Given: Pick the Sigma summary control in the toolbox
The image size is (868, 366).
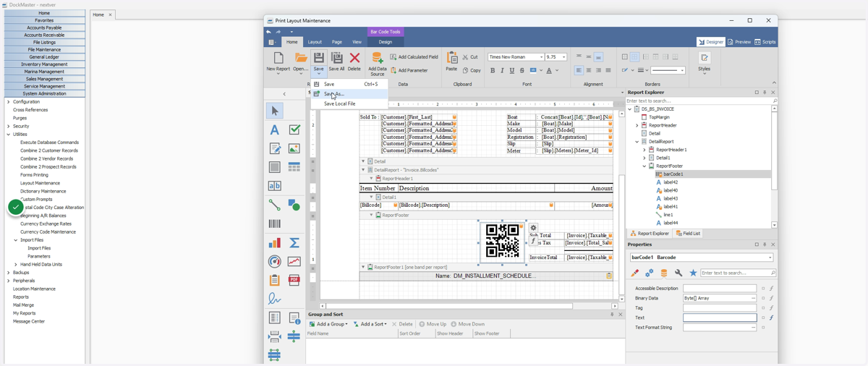Looking at the screenshot, I should click(294, 243).
